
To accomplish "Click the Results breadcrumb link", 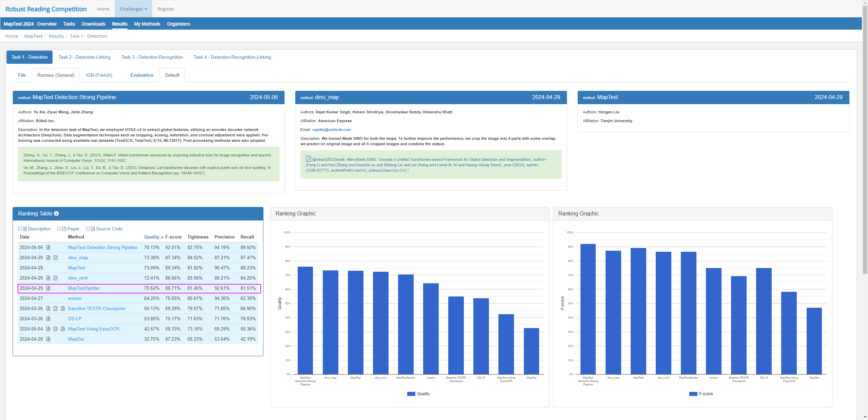I will tap(56, 36).
